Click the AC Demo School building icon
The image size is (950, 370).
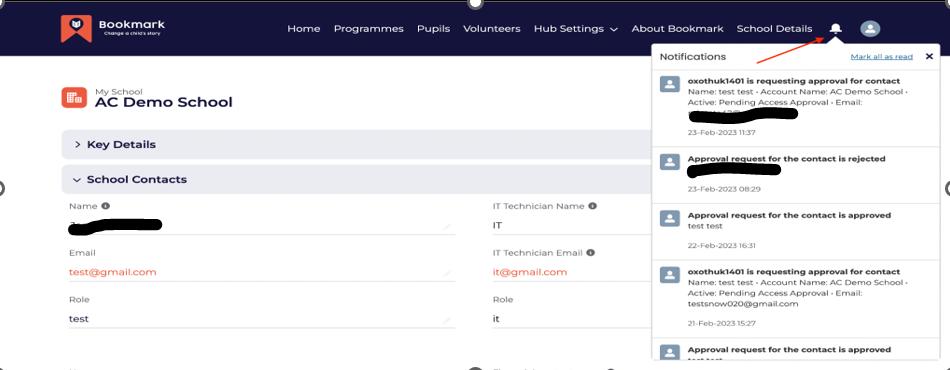tap(75, 97)
